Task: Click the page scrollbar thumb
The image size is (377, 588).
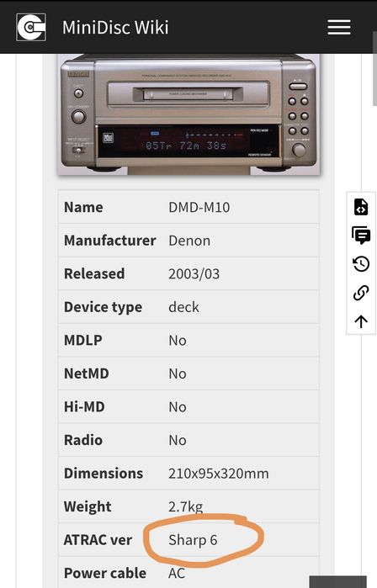Action: tap(374, 69)
